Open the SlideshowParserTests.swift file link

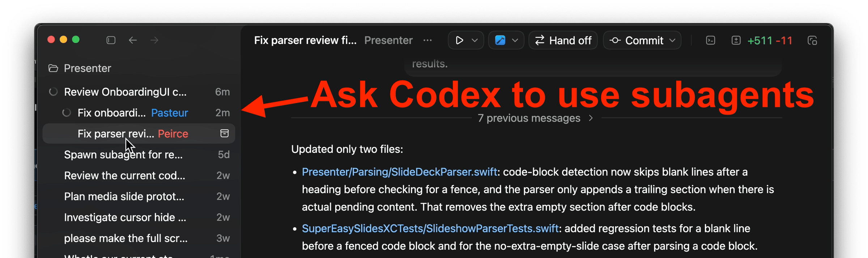(x=430, y=228)
